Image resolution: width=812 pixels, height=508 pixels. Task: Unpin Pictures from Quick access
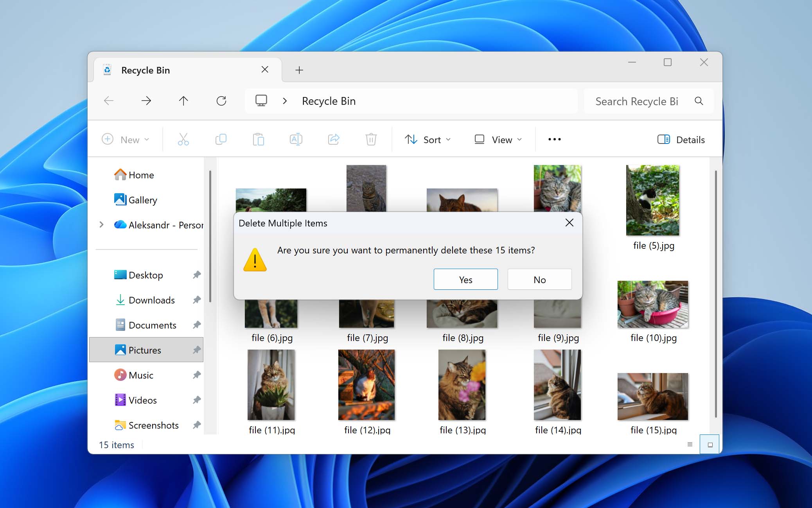pos(196,350)
